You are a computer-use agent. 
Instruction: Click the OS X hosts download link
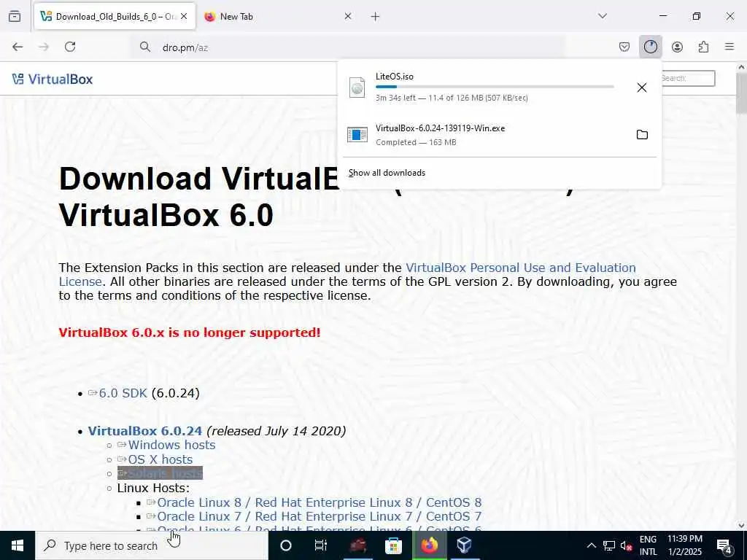point(160,459)
